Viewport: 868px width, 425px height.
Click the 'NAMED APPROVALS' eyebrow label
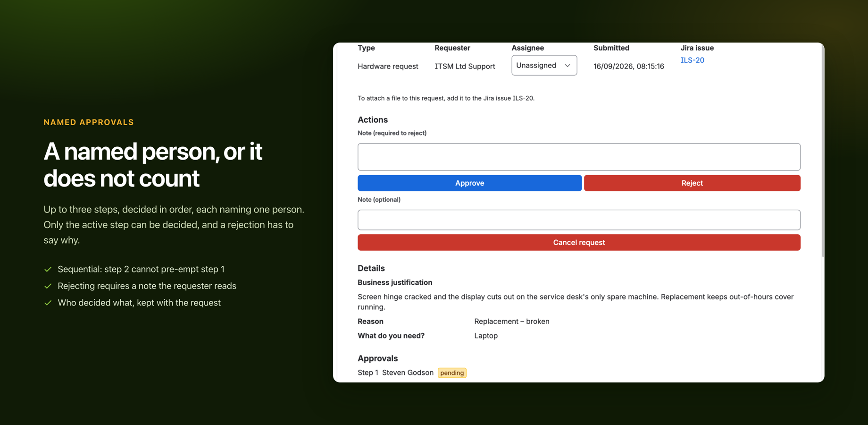(89, 122)
